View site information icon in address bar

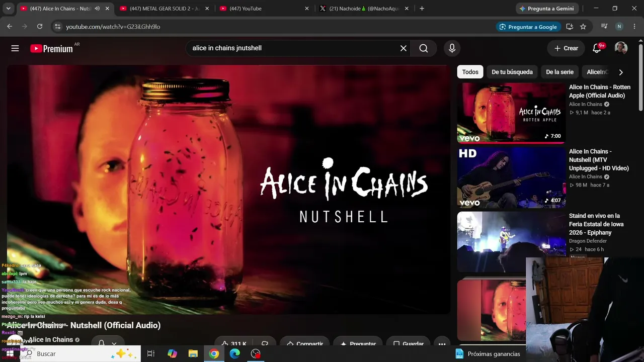click(x=57, y=27)
